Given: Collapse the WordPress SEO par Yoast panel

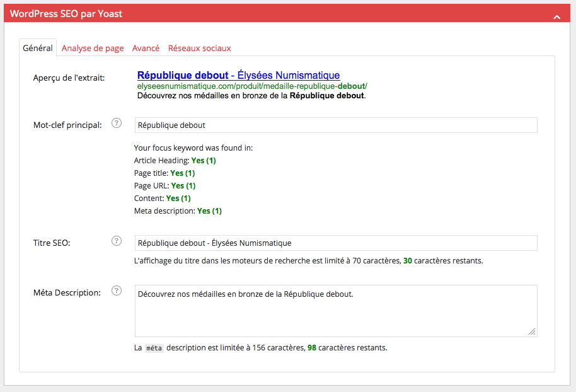Looking at the screenshot, I should click(x=557, y=17).
